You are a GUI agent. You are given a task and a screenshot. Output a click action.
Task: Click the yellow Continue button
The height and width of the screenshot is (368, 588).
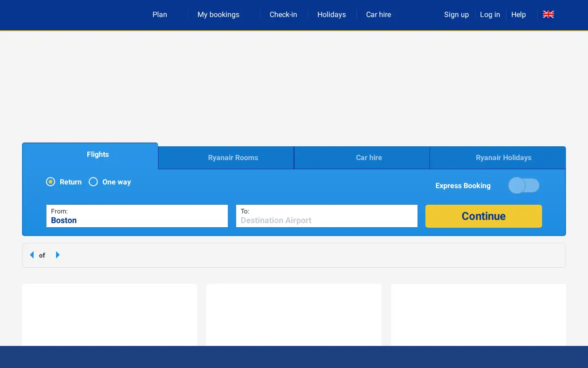484,216
